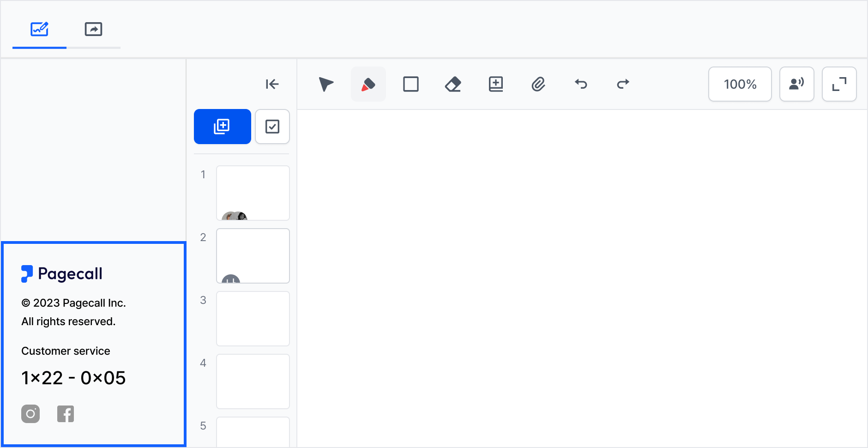Open the 100% zoom level control
The height and width of the screenshot is (448, 868).
[740, 84]
